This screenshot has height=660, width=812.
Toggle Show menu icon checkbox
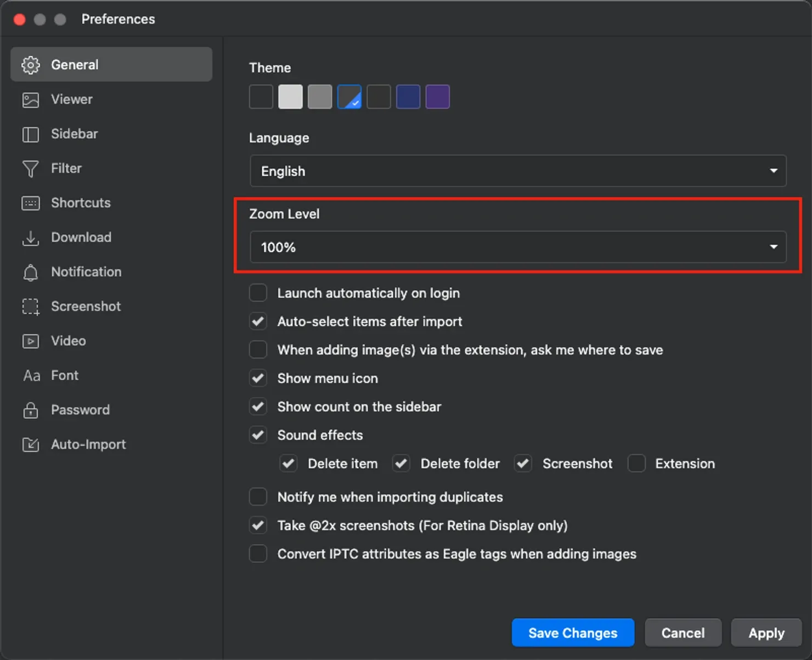(x=258, y=379)
